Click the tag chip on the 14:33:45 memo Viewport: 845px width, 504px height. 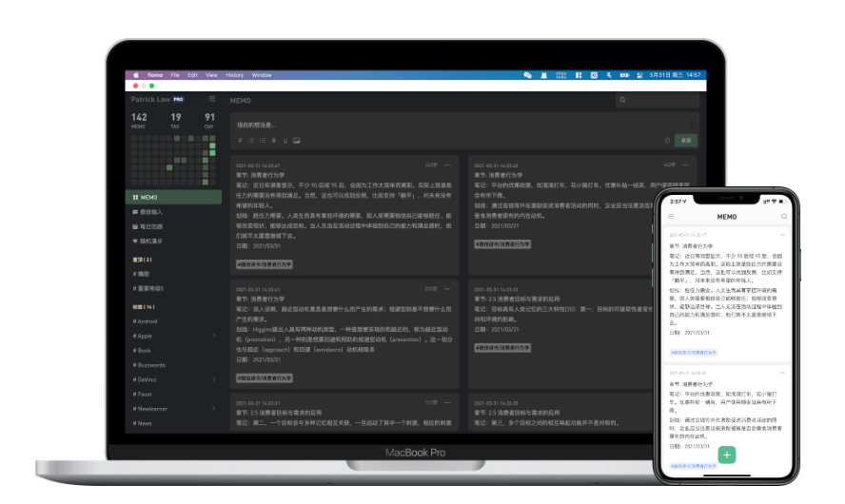(x=502, y=244)
